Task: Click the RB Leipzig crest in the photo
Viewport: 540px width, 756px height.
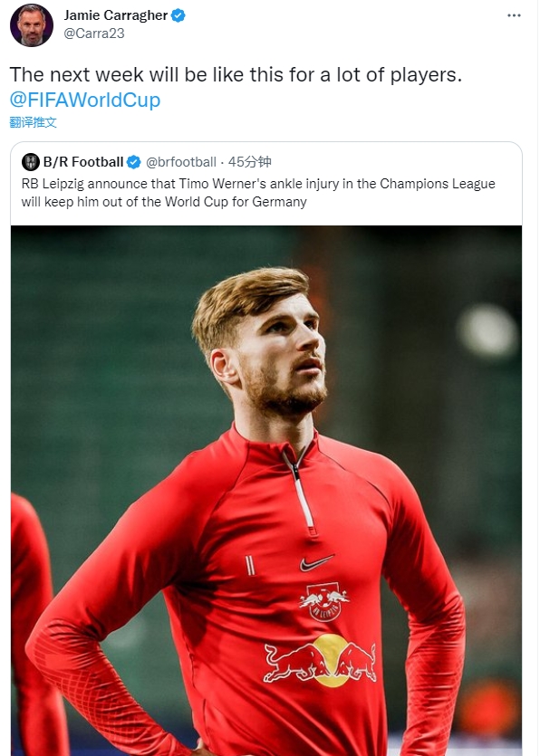Action: click(x=324, y=602)
